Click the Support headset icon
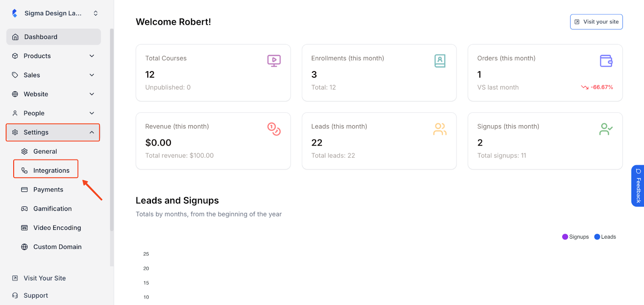The height and width of the screenshot is (305, 644). pyautogui.click(x=14, y=295)
